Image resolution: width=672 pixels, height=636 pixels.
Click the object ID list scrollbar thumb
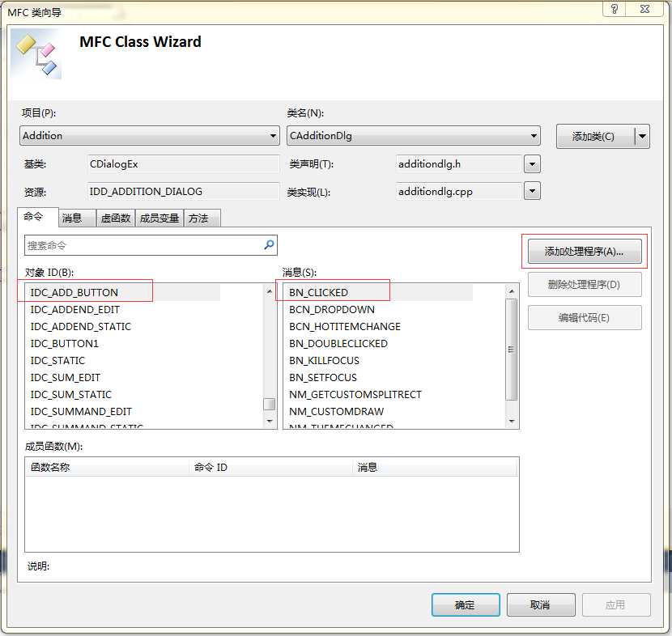tap(270, 404)
